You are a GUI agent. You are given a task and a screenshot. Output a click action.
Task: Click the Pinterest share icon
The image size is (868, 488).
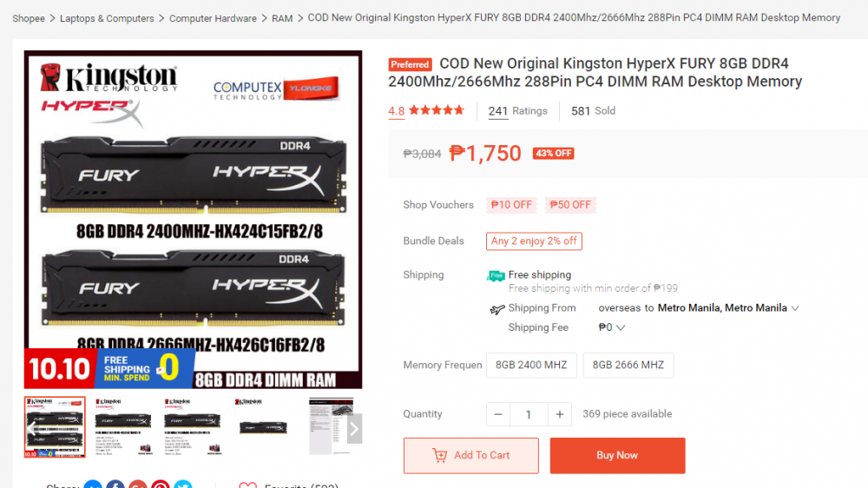point(161,485)
